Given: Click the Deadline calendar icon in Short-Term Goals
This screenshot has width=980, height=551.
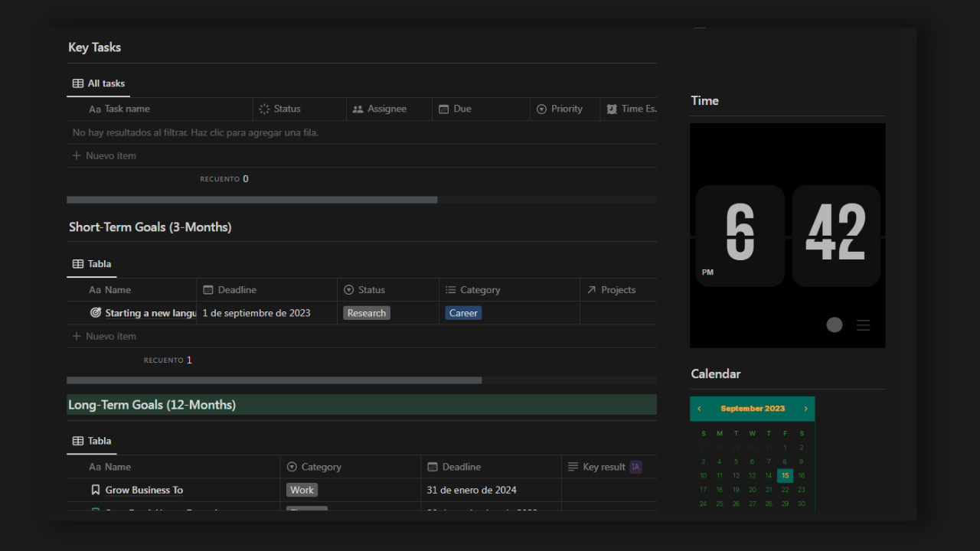Looking at the screenshot, I should click(x=207, y=290).
